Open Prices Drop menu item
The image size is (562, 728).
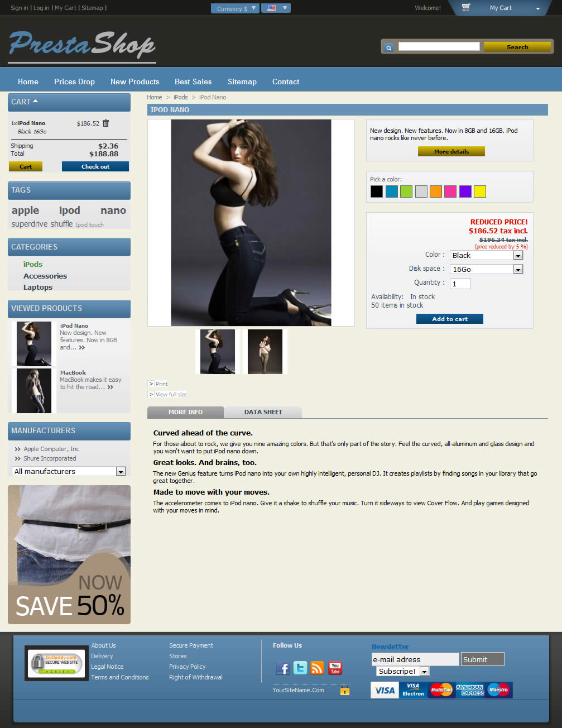click(74, 82)
